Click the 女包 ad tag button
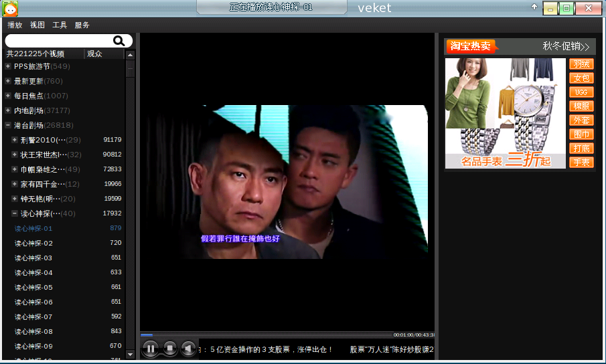This screenshot has height=364, width=606. [581, 78]
